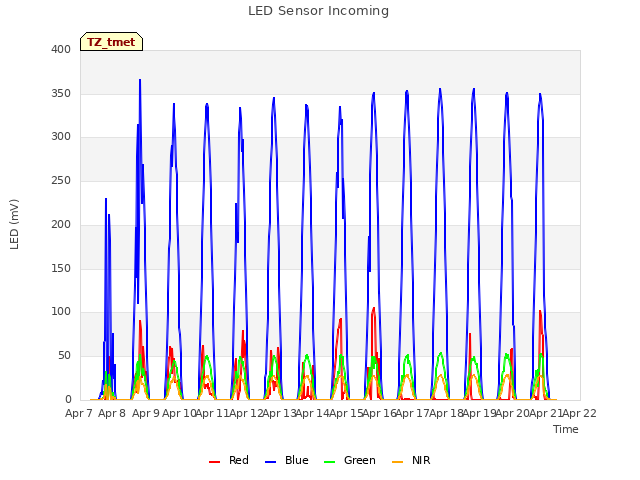Click the red peak near Apr 16
Screen dimensions: 640x480
click(373, 309)
